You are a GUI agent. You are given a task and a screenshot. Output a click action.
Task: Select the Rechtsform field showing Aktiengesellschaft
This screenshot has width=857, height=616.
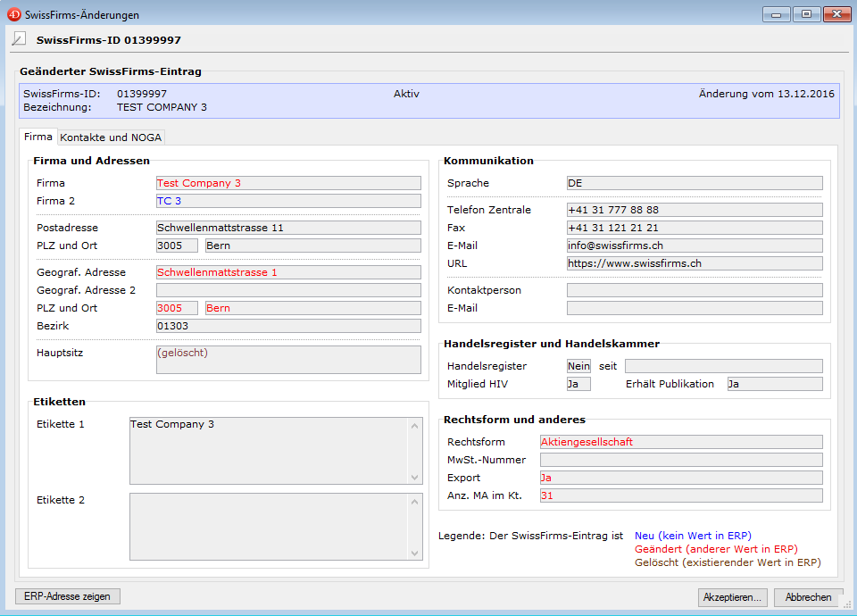680,442
